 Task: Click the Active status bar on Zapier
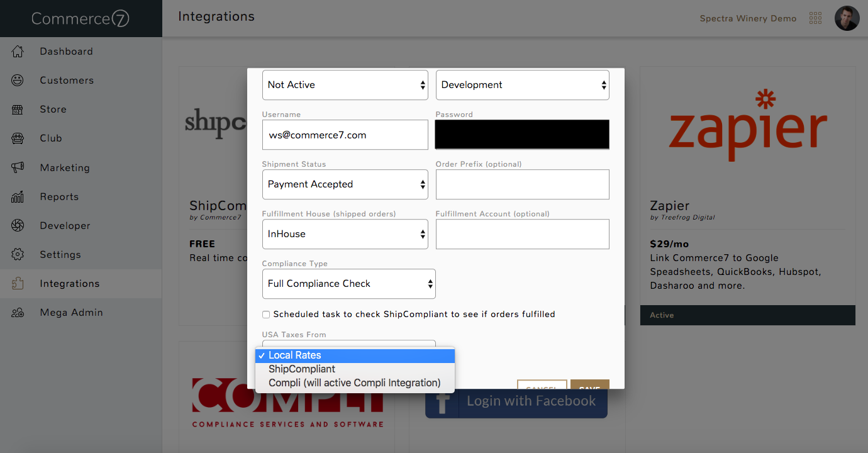click(748, 315)
